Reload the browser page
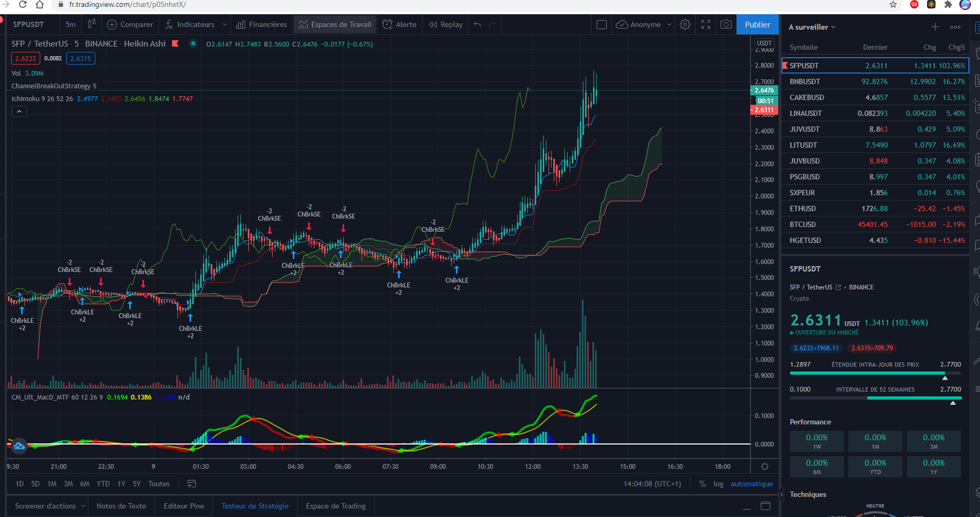The width and height of the screenshot is (980, 517). click(23, 5)
